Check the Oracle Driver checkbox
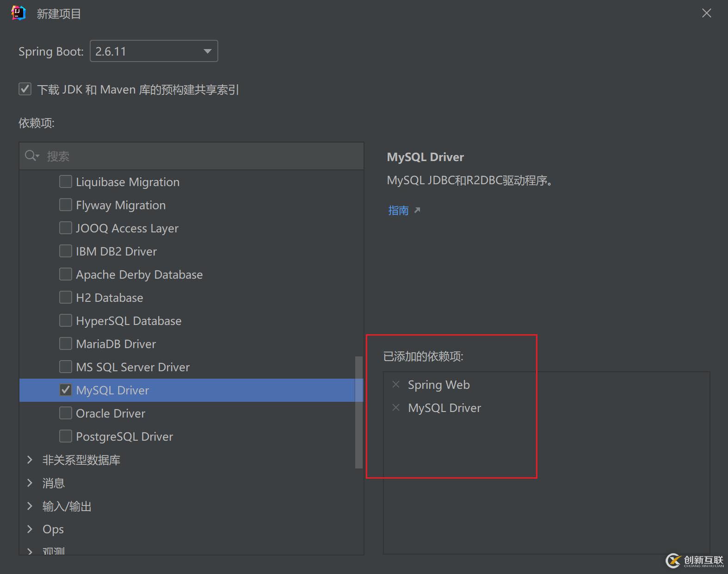 coord(66,413)
